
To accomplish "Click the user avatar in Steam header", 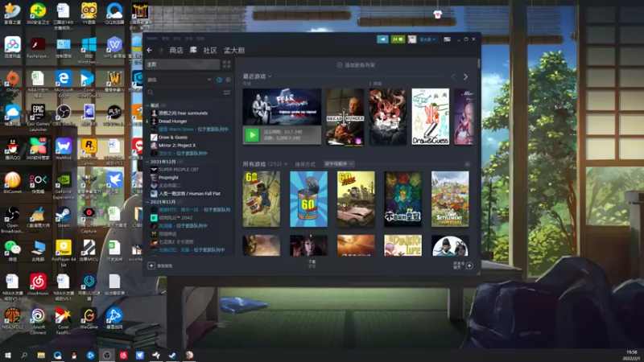I will [412, 39].
